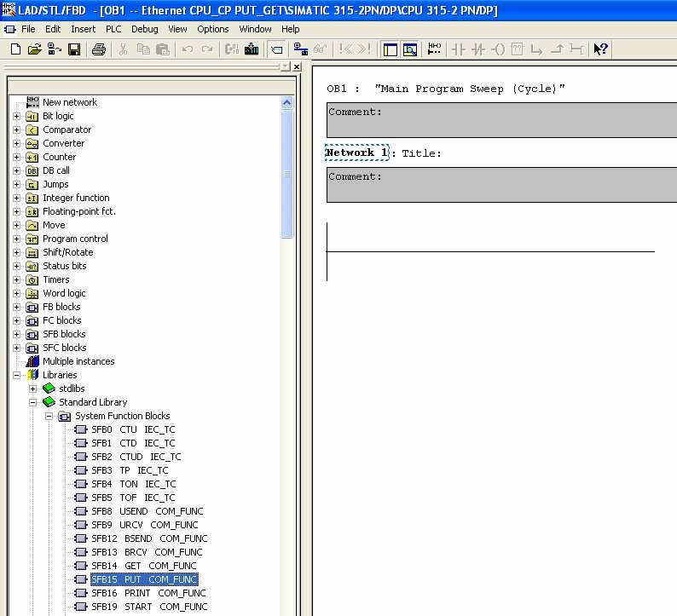Click the Monitor glasses icon

(320, 49)
